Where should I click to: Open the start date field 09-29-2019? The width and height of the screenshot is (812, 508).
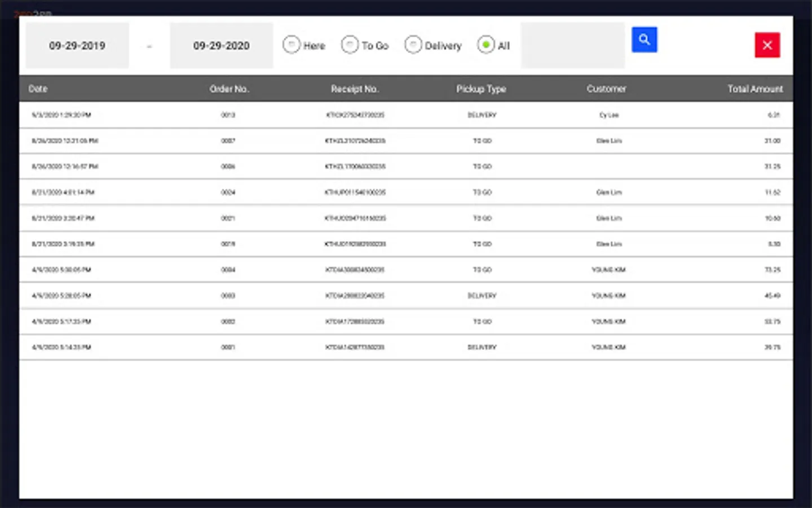click(x=77, y=46)
